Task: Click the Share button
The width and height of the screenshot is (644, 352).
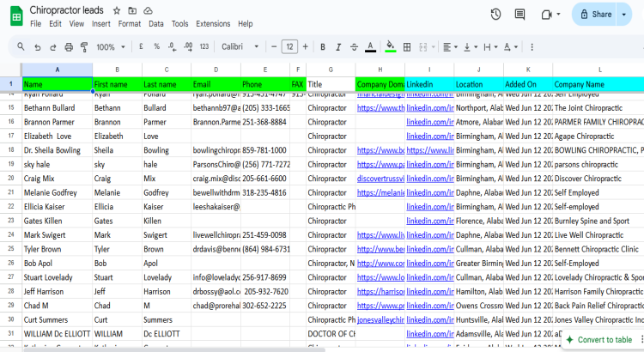Action: (x=595, y=15)
